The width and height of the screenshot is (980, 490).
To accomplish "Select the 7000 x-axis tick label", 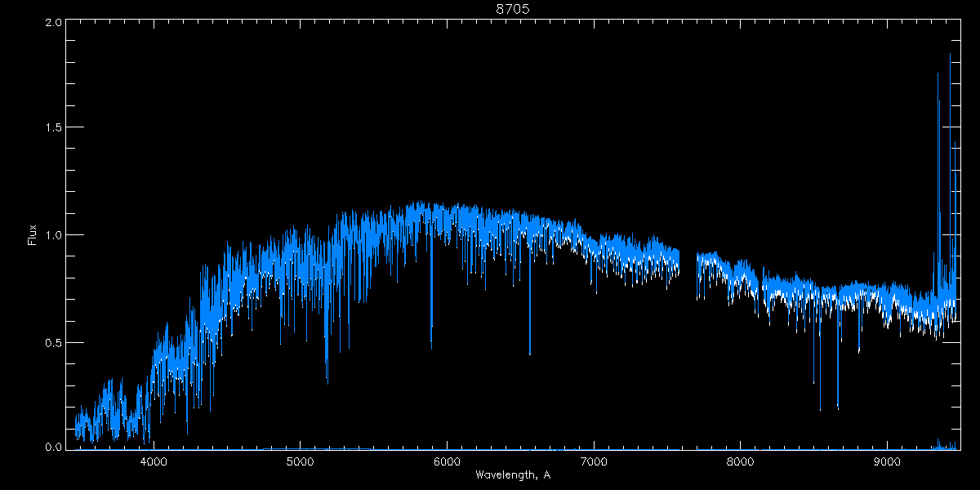I will click(x=594, y=460).
